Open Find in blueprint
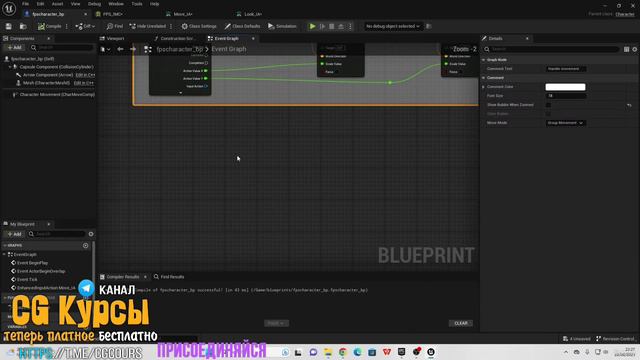Screen dimensions: 640x360 (x=115, y=26)
